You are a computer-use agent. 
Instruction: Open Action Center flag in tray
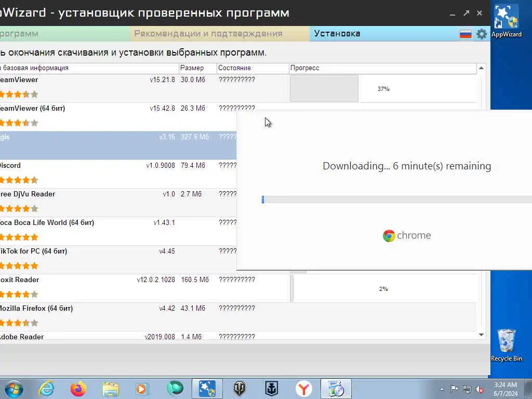(454, 389)
